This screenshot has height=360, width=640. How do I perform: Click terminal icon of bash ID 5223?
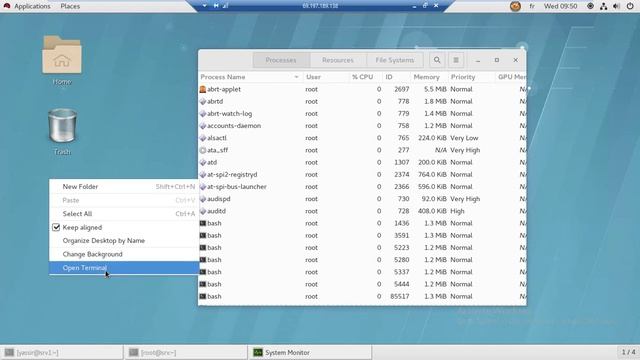point(202,248)
